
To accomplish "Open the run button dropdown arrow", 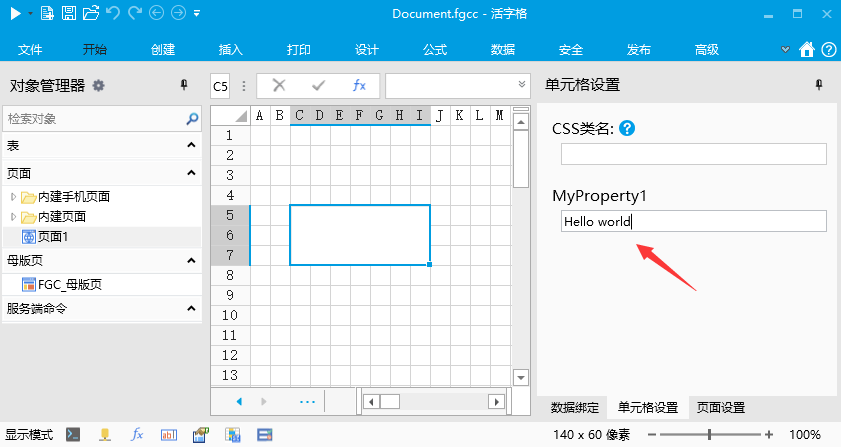I will [30, 13].
